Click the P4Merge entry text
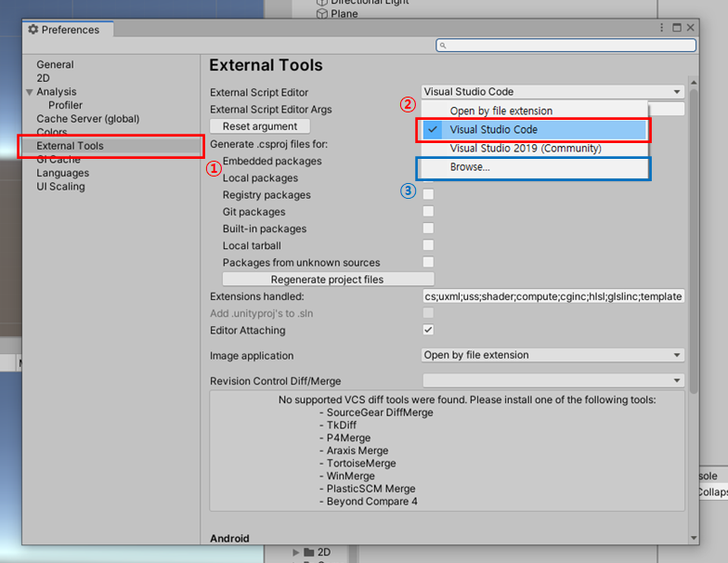Image resolution: width=728 pixels, height=563 pixels. click(x=349, y=439)
